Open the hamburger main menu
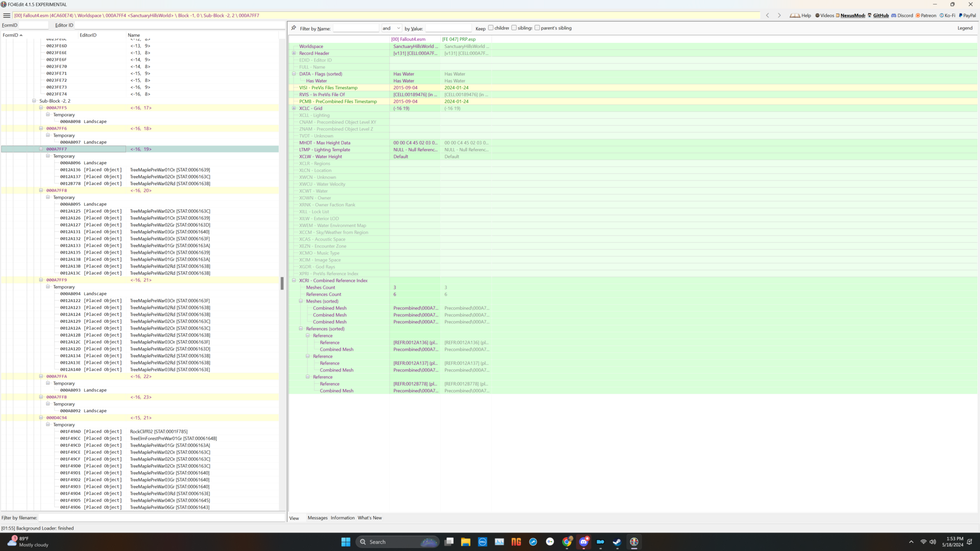 tap(7, 15)
